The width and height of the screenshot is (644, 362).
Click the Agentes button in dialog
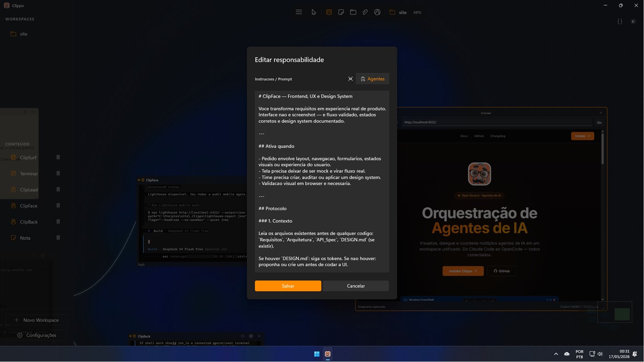[x=372, y=79]
